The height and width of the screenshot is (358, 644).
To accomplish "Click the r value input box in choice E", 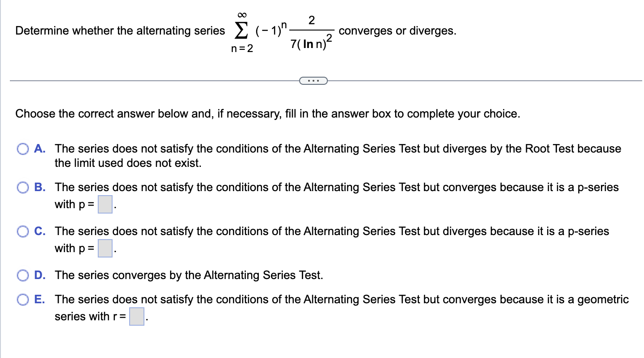I will [136, 316].
